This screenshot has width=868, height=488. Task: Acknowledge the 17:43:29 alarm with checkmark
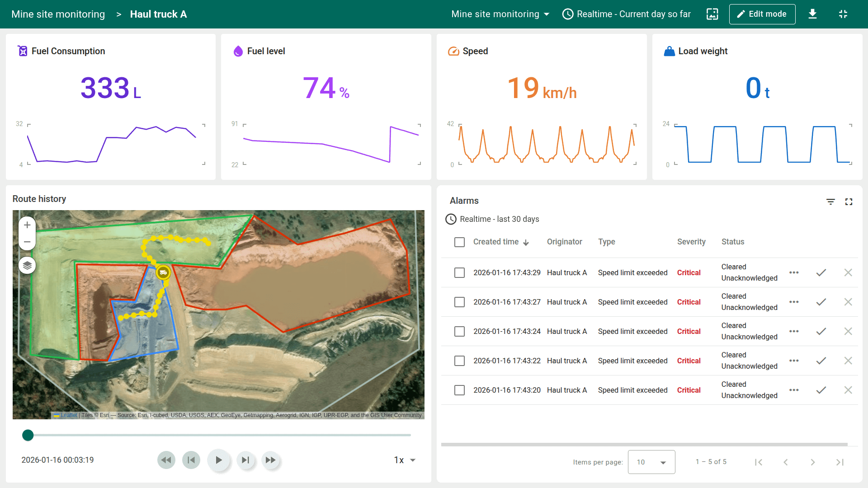(821, 272)
